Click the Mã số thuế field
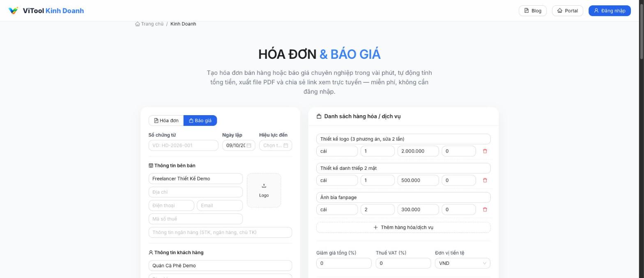The width and height of the screenshot is (644, 278). [195, 219]
